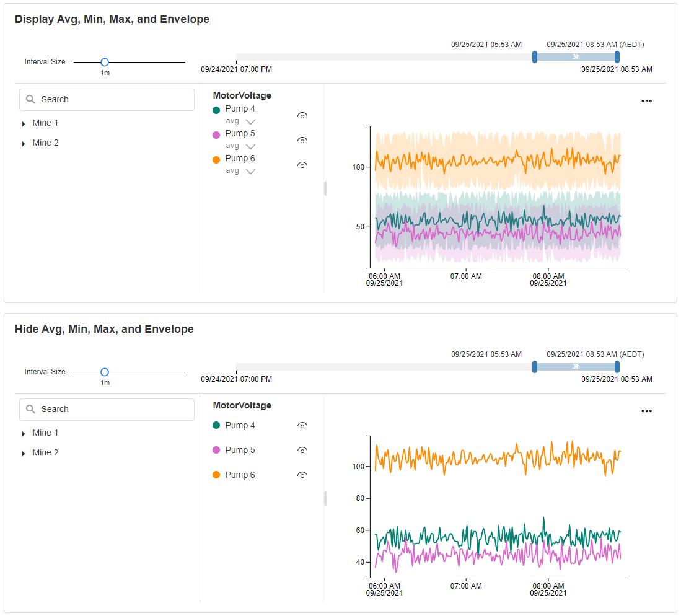Open Pump 5 avg aggregate dropdown
The width and height of the screenshot is (681, 616).
(x=250, y=147)
